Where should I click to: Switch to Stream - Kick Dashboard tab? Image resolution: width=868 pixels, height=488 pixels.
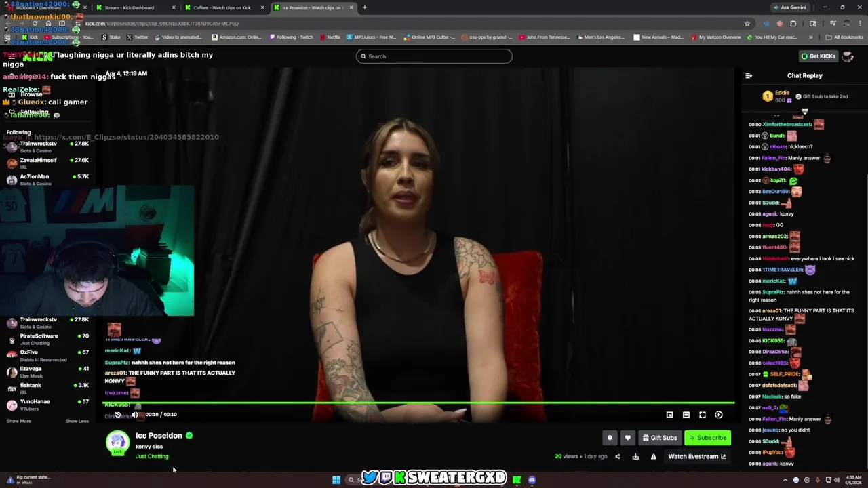[x=136, y=7]
